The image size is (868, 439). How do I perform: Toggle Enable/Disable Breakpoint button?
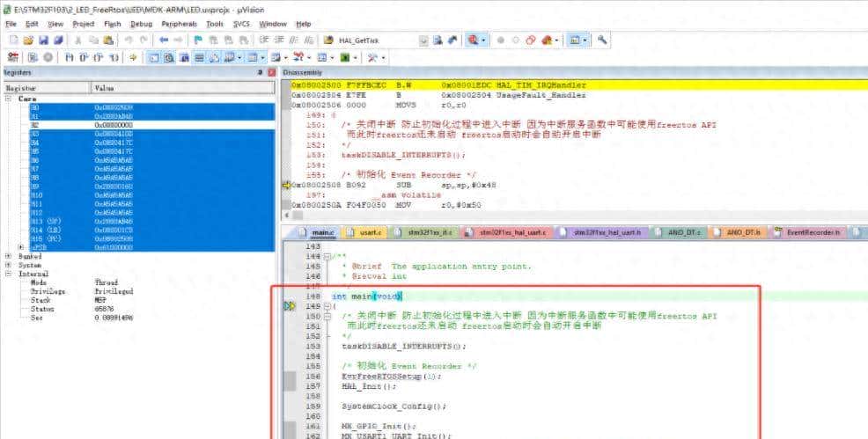pyautogui.click(x=515, y=40)
